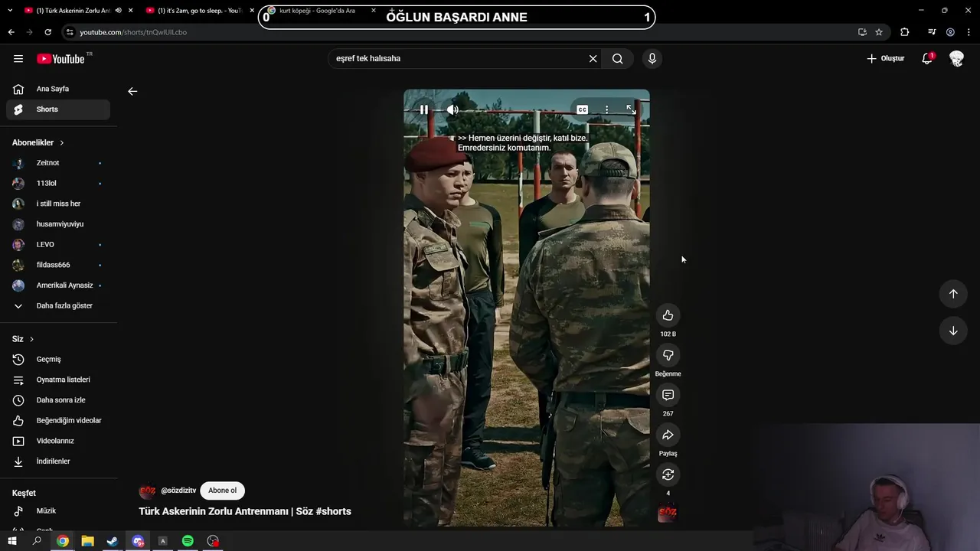Expand the Siz section chevron
Viewport: 980px width, 551px height.
pyautogui.click(x=31, y=339)
